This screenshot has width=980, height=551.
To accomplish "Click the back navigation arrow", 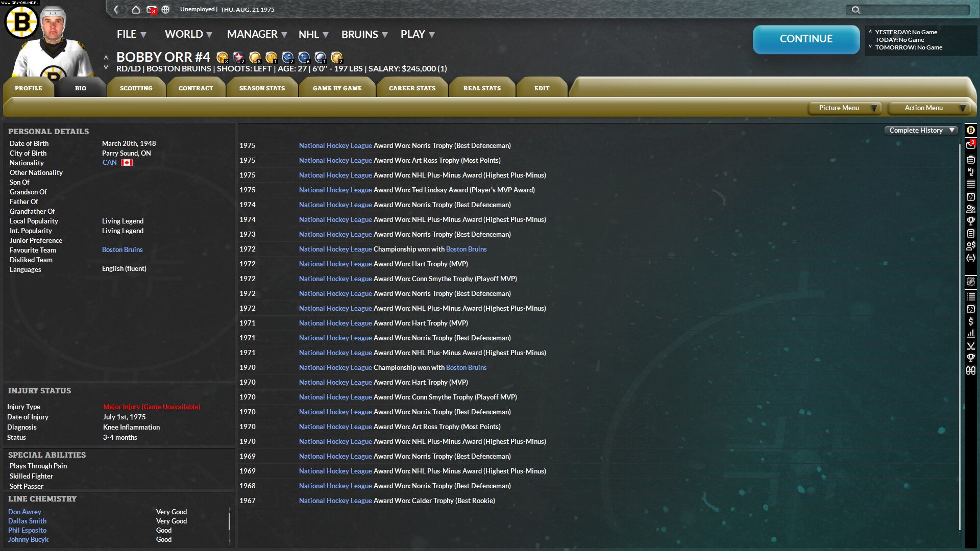I will click(x=115, y=9).
